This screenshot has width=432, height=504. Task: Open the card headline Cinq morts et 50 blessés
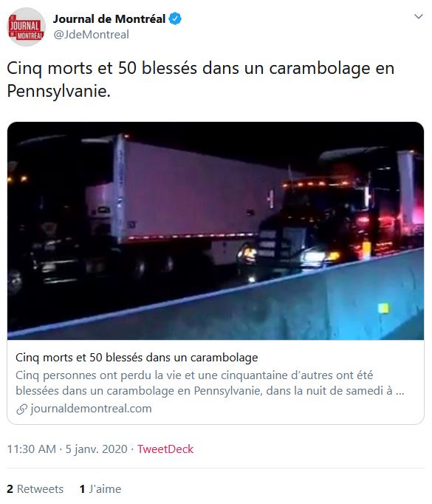pos(137,358)
